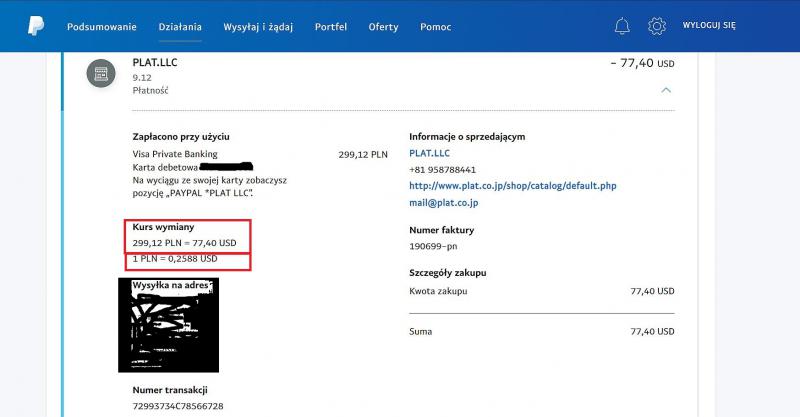Viewport: 800px width, 417px height.
Task: Click the PayPal logo
Action: 35,26
